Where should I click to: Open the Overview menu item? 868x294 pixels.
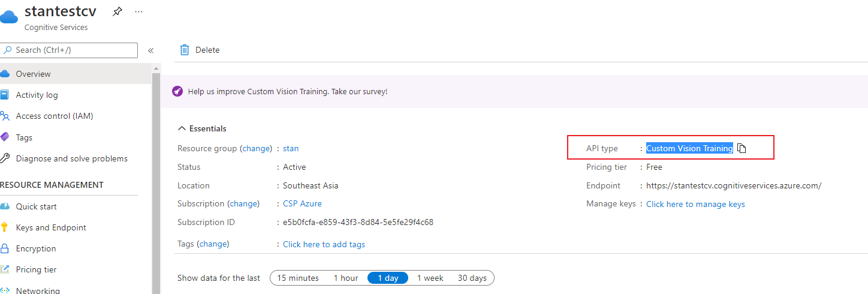pyautogui.click(x=76, y=74)
